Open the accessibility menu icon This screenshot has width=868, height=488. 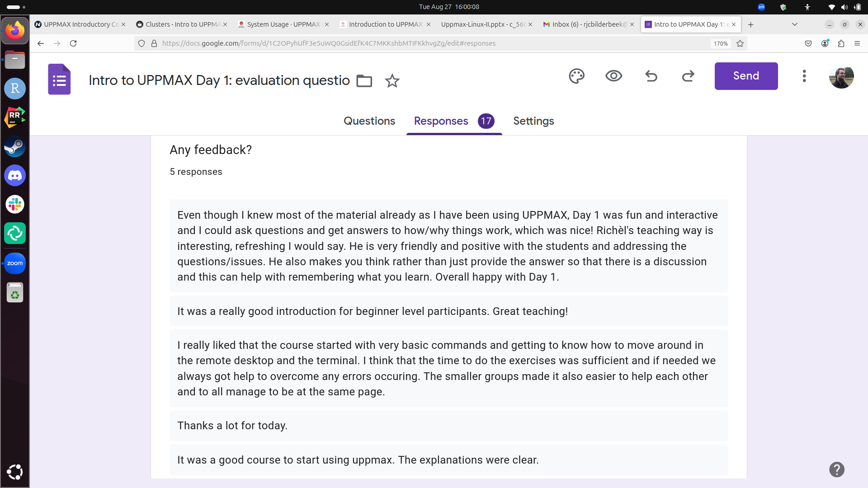tap(807, 7)
